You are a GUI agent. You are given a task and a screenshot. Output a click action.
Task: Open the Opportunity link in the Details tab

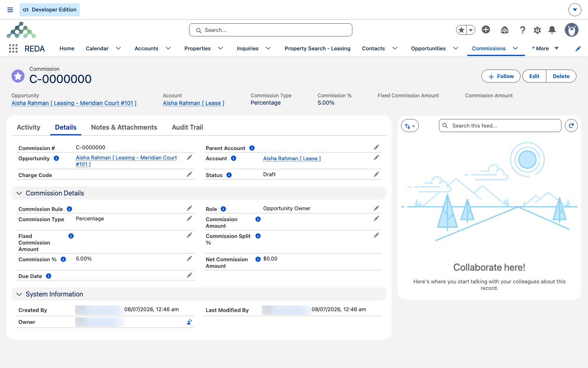(x=127, y=161)
